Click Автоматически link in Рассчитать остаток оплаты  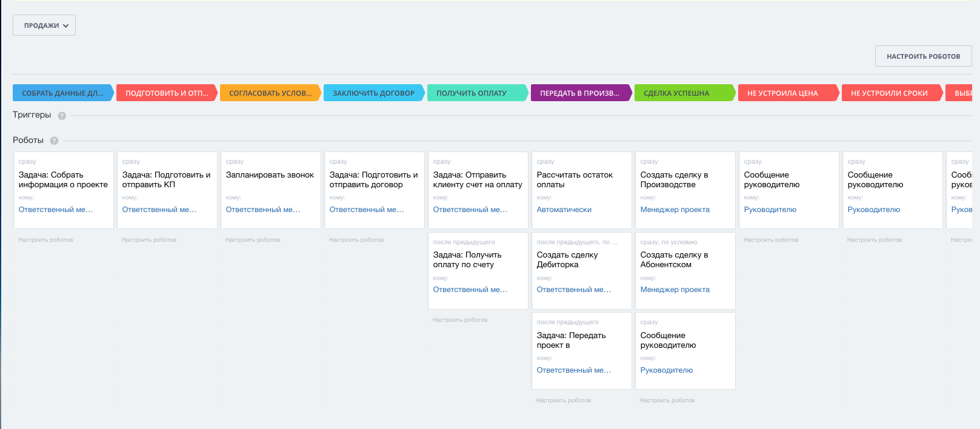(564, 210)
